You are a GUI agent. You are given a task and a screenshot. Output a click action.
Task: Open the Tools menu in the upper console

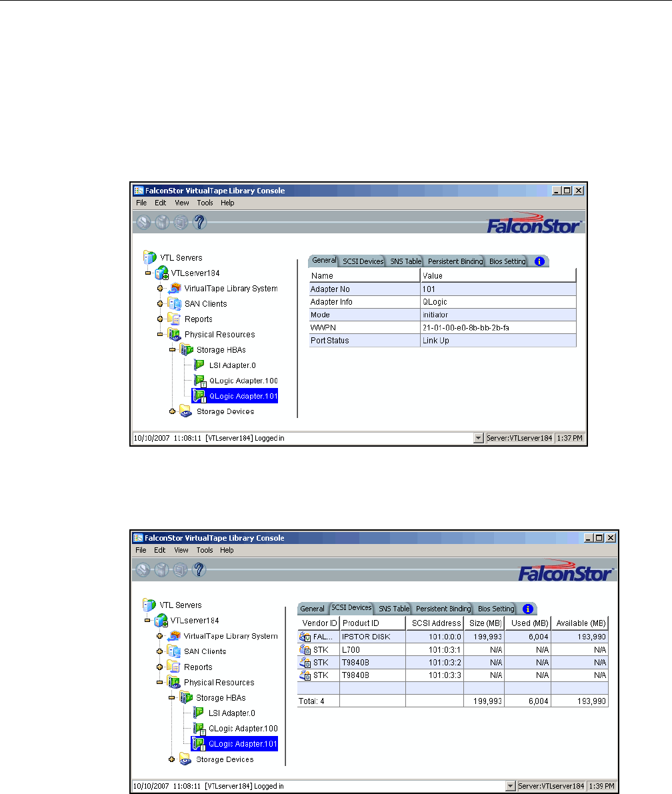pyautogui.click(x=205, y=203)
